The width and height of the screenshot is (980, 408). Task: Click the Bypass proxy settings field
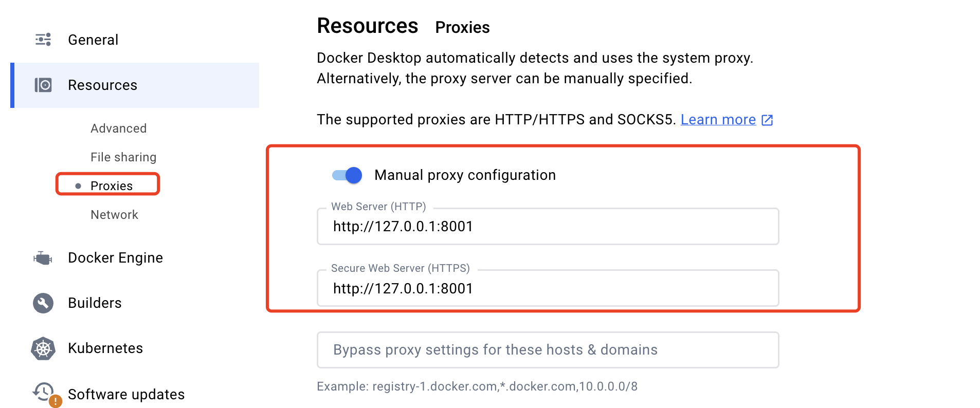click(x=548, y=350)
